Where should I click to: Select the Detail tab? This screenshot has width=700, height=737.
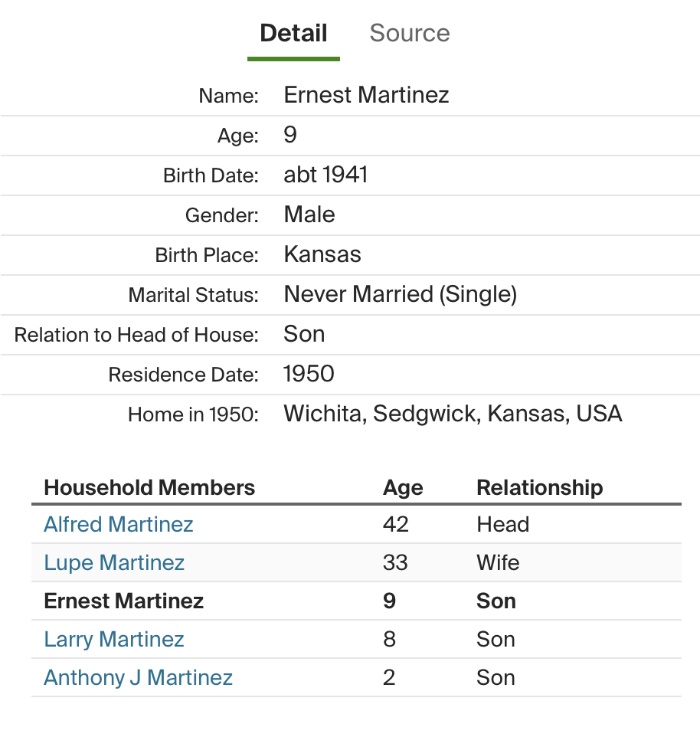[x=293, y=33]
